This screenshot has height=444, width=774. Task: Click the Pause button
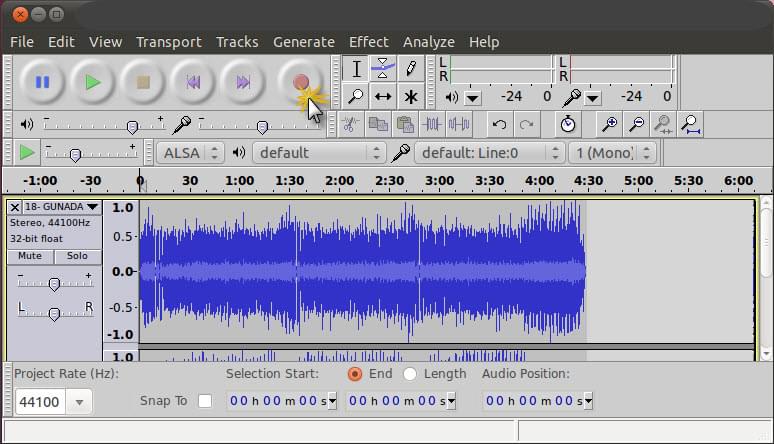point(42,82)
